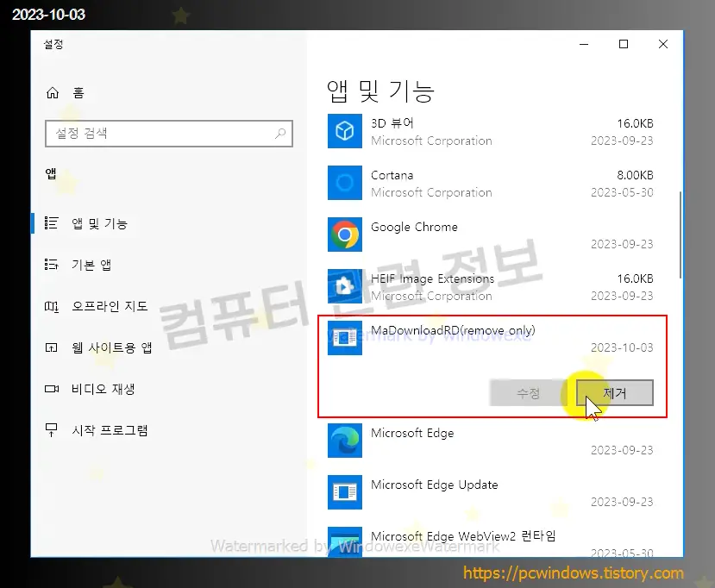This screenshot has height=588, width=715.
Task: Select MaDownloadRD(remove only) entry text
Action: coord(453,330)
